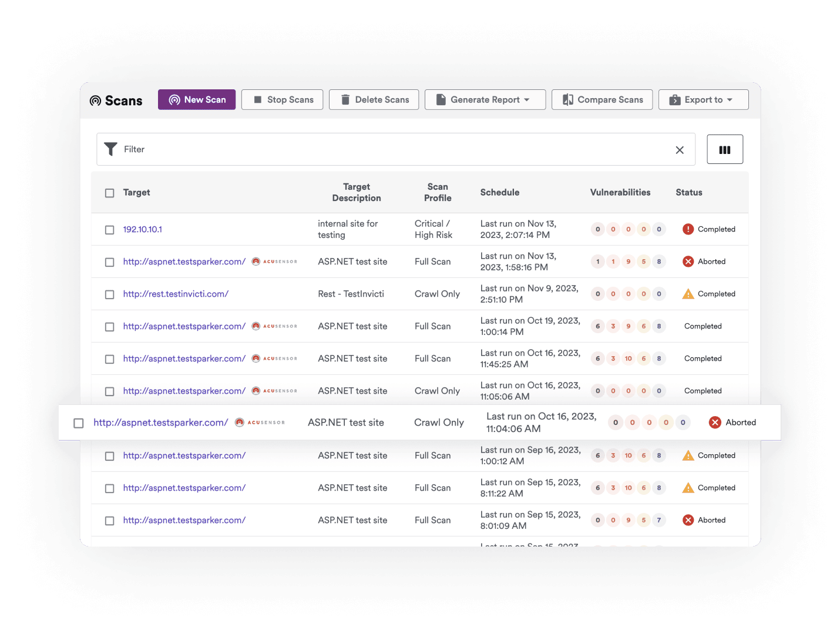Click the columns layout icon button
Screen dimensions: 840x630
point(724,149)
